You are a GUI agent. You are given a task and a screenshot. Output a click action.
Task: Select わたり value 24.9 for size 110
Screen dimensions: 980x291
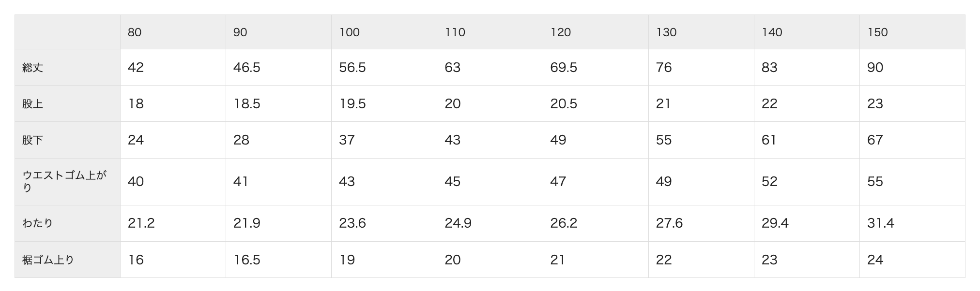click(458, 223)
